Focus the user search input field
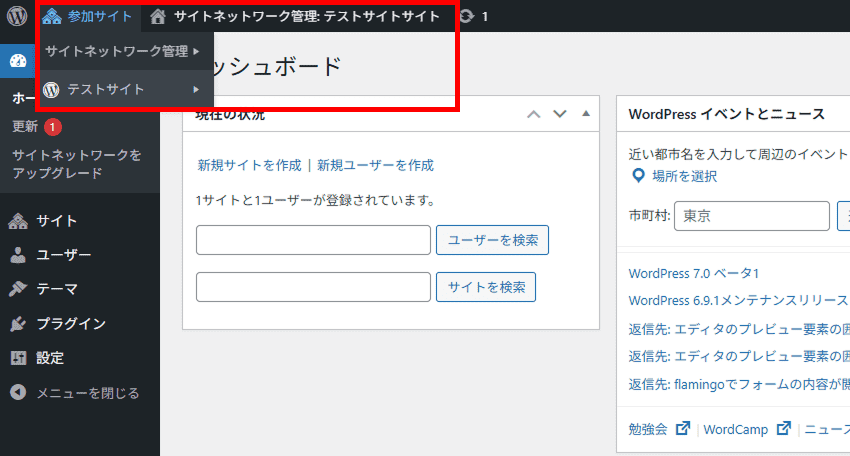Viewport: 850px width, 456px height. 313,240
